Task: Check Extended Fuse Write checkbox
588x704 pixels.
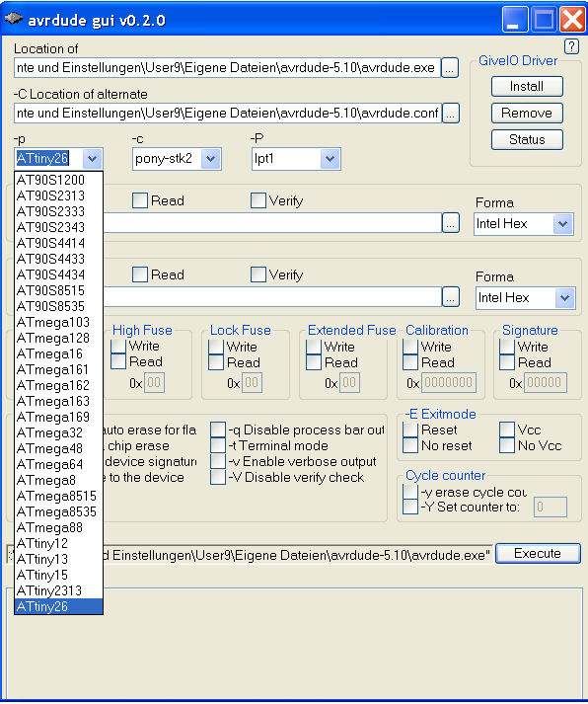Action: (314, 347)
